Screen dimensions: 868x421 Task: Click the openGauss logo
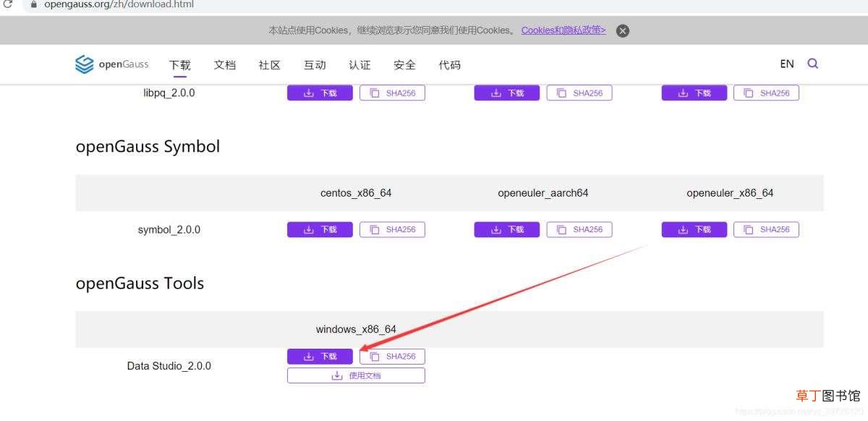click(x=111, y=64)
